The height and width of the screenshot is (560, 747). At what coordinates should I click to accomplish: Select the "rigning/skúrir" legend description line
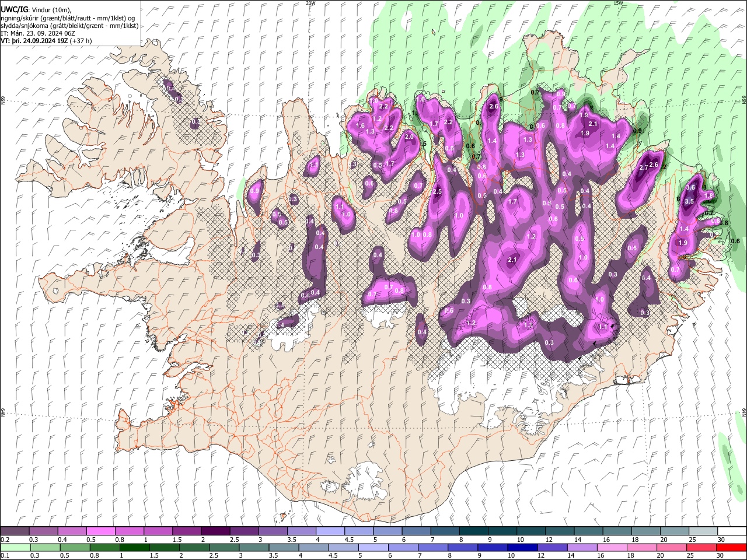(x=67, y=18)
